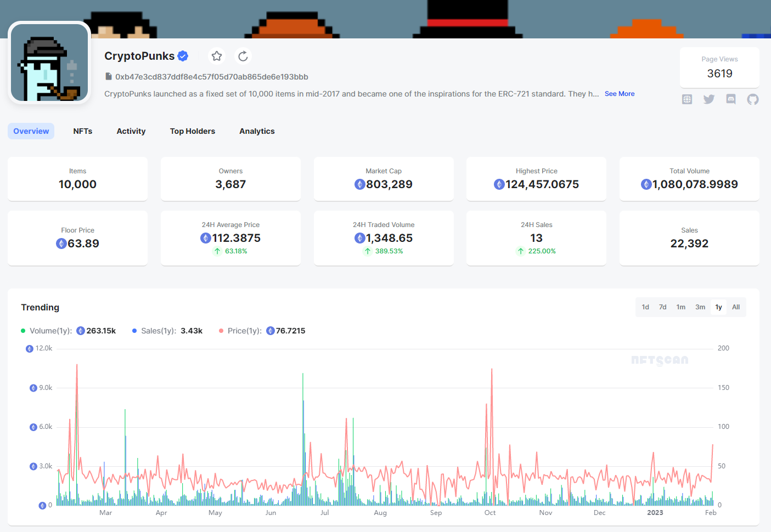The height and width of the screenshot is (532, 771).
Task: Click the 263.15k volume value
Action: [101, 331]
